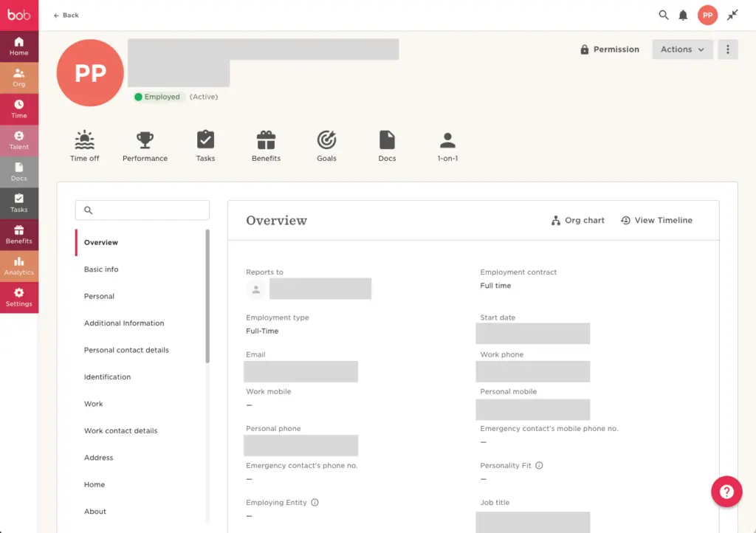Click the Personality Fit info icon
The image size is (756, 533).
(x=539, y=466)
